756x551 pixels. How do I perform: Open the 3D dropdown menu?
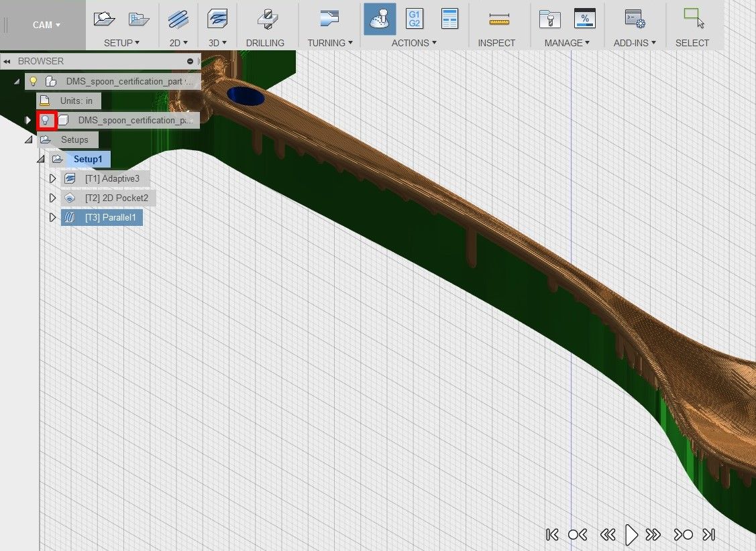[217, 43]
